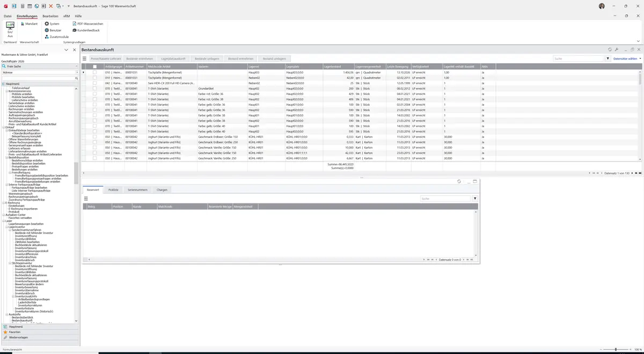Switch to the Pickliste tab
The width and height of the screenshot is (644, 354).
[x=113, y=190]
